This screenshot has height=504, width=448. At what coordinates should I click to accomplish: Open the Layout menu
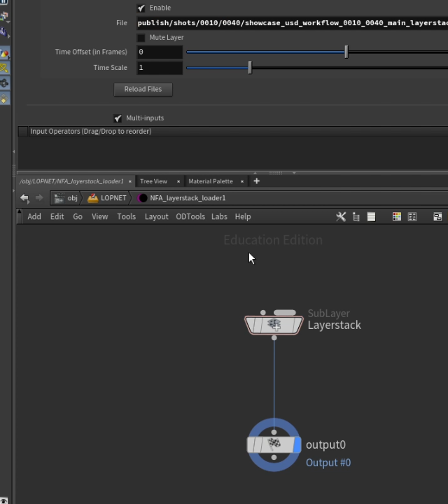pyautogui.click(x=157, y=216)
